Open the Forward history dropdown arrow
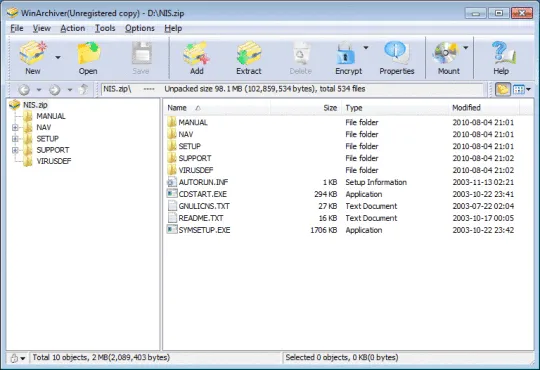The height and width of the screenshot is (370, 540). point(70,90)
